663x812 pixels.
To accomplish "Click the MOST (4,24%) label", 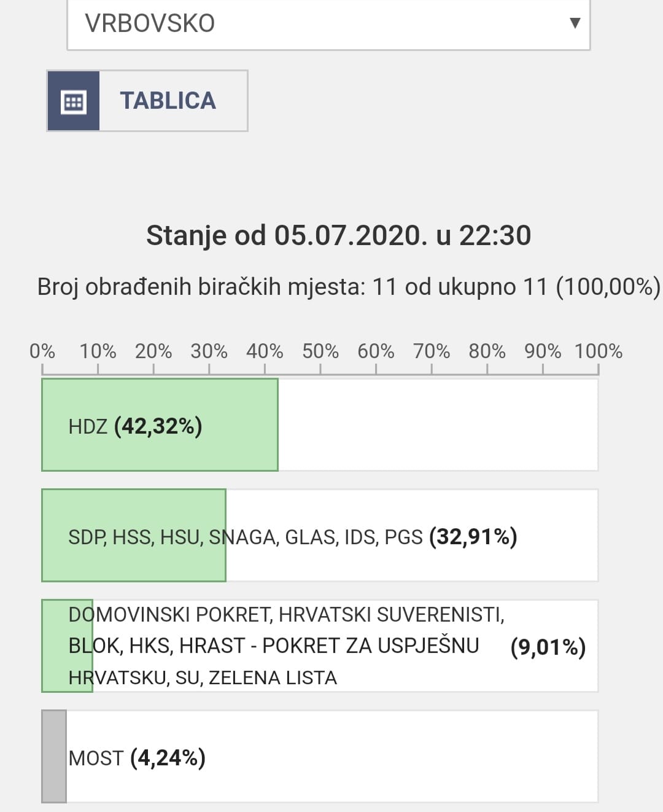I will 137,758.
